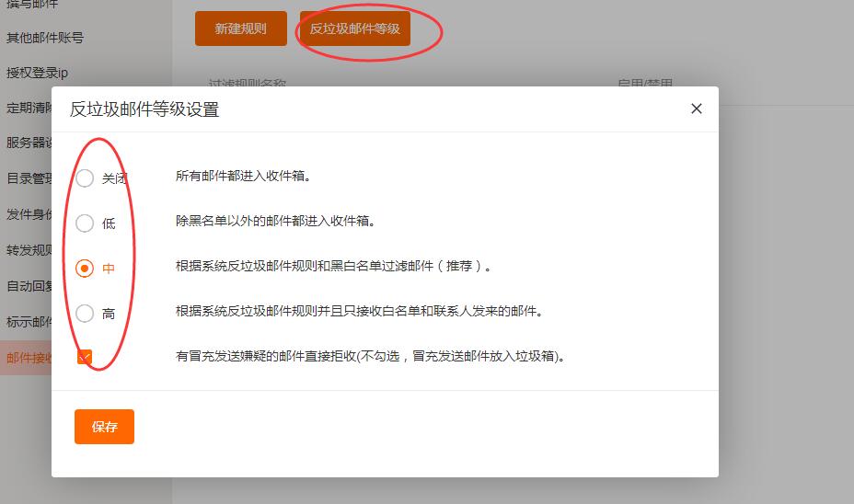Open 反垃圾邮件等级 settings button
The width and height of the screenshot is (854, 504).
tap(354, 29)
